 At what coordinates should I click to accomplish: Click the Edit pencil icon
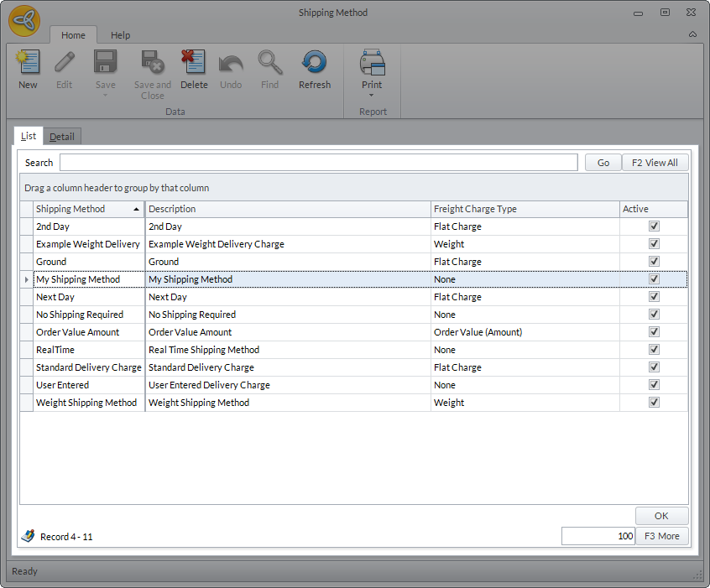65,64
